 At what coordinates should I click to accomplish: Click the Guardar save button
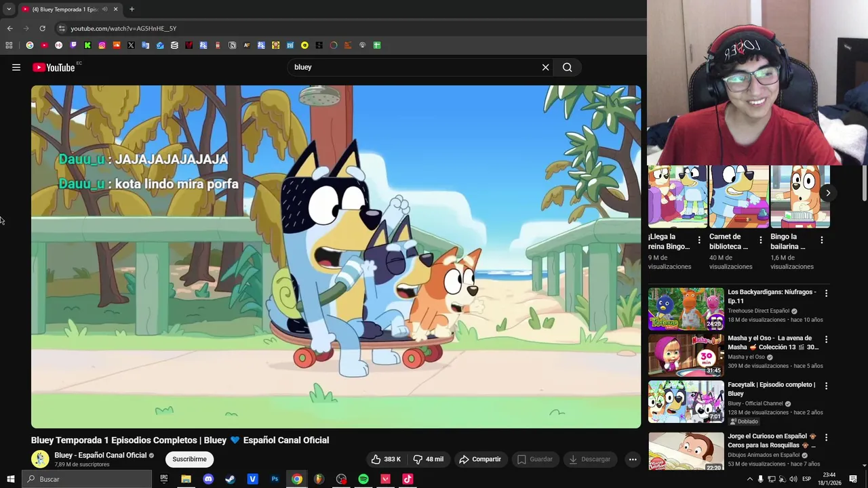535,460
